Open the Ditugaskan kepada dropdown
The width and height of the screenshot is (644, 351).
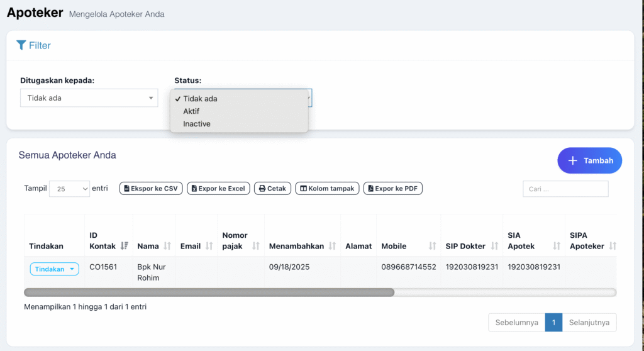89,98
